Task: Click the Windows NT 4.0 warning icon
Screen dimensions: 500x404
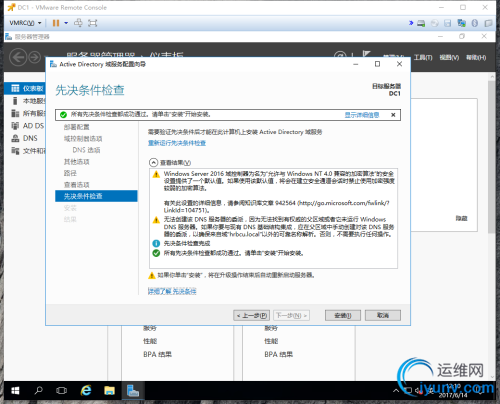Action: click(156, 174)
